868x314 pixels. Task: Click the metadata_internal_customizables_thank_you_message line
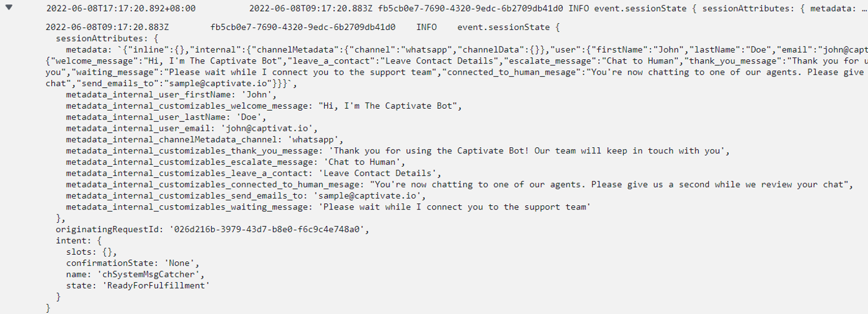point(397,151)
